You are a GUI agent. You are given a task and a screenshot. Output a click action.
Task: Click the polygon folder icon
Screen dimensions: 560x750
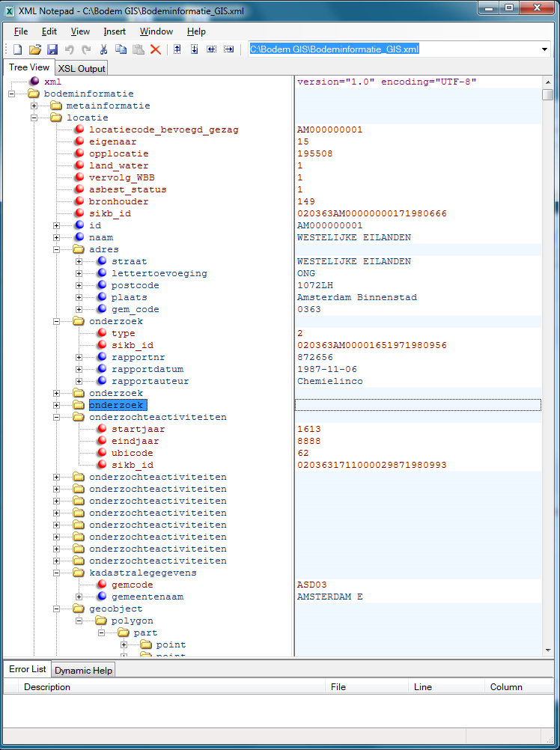(101, 621)
